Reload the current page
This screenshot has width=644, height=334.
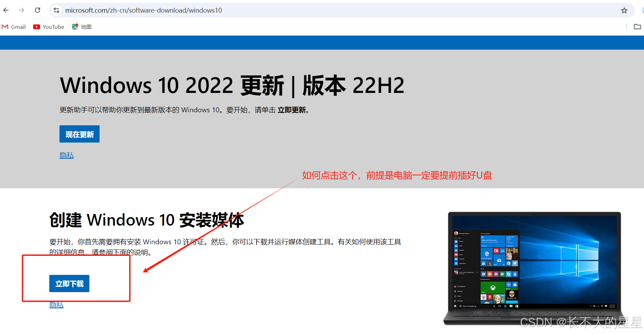tap(37, 10)
